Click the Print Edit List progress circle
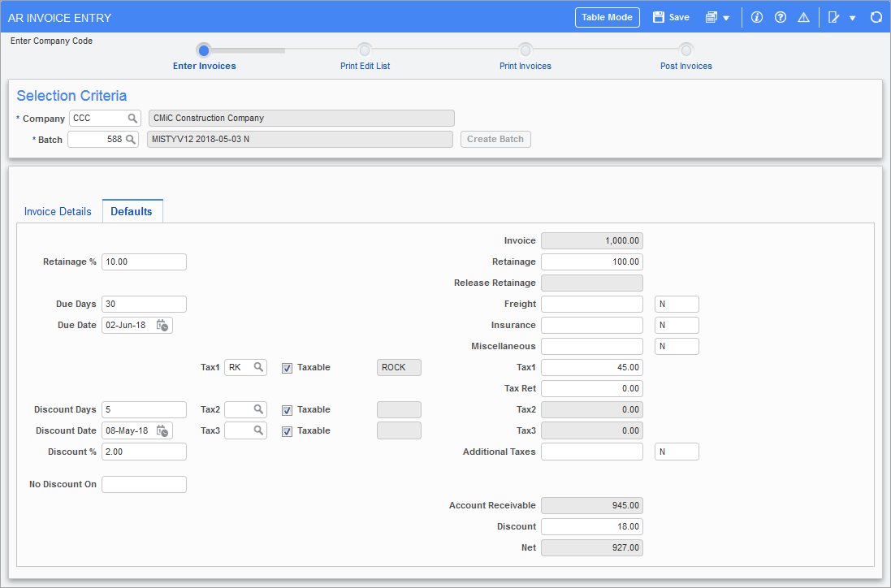 click(x=365, y=50)
